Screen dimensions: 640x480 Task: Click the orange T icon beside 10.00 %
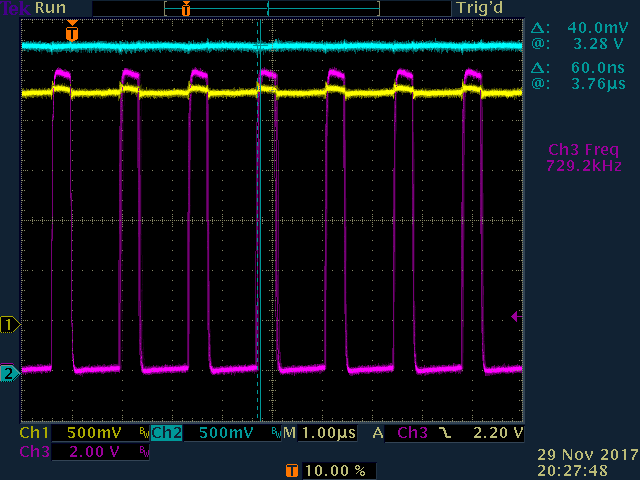(x=291, y=471)
